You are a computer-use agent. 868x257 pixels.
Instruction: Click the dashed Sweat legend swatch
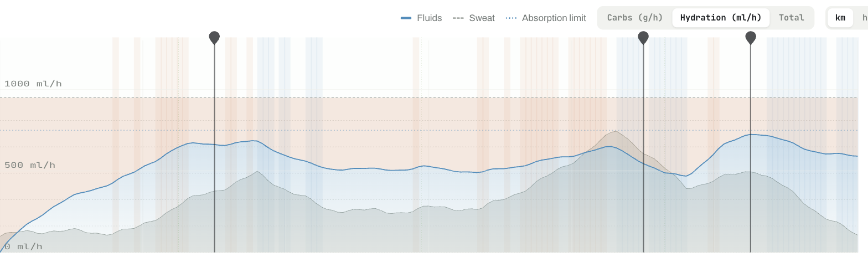coord(458,18)
